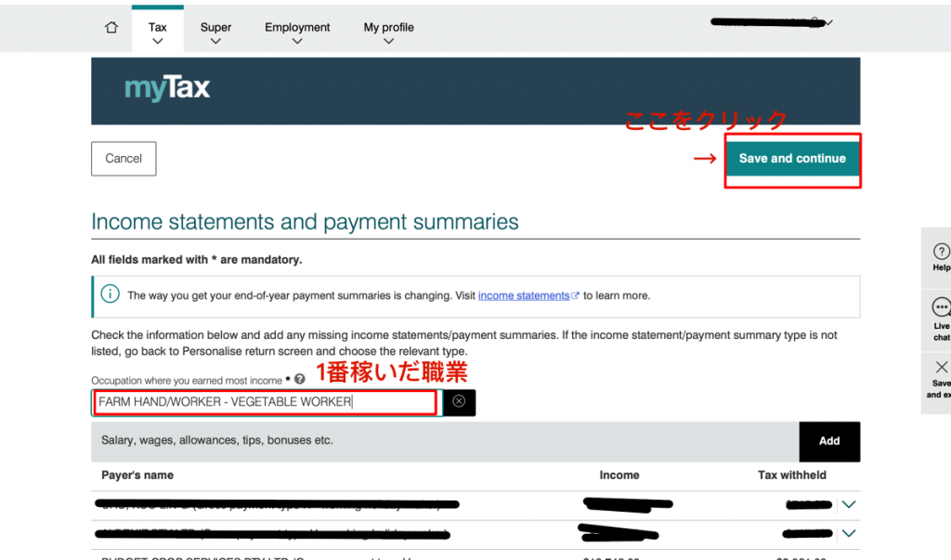Focus the occupation input field
Image resolution: width=951 pixels, height=560 pixels.
click(265, 402)
